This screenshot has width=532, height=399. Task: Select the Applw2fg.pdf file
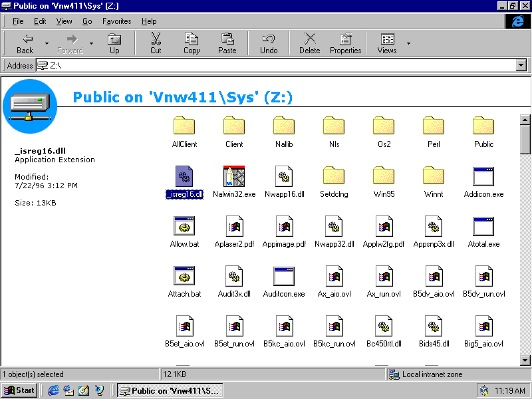pos(384,232)
